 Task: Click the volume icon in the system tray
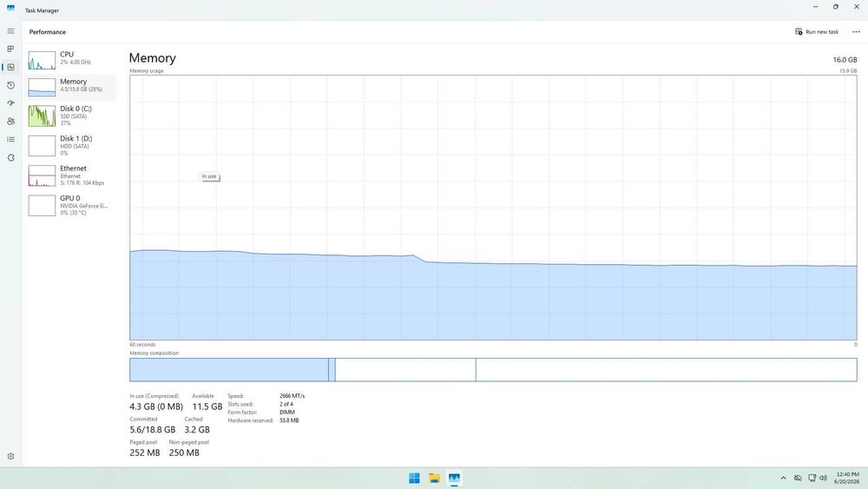coord(823,478)
